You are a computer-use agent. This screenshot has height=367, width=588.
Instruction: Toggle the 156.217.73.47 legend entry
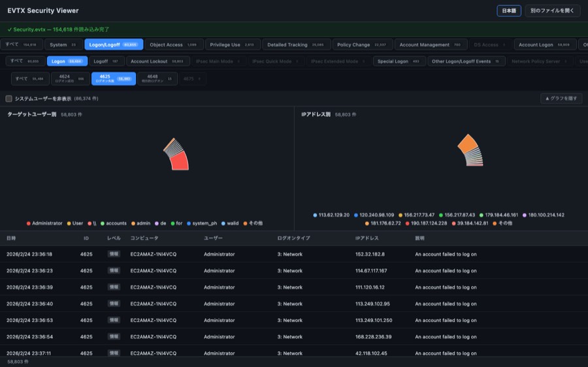click(416, 215)
